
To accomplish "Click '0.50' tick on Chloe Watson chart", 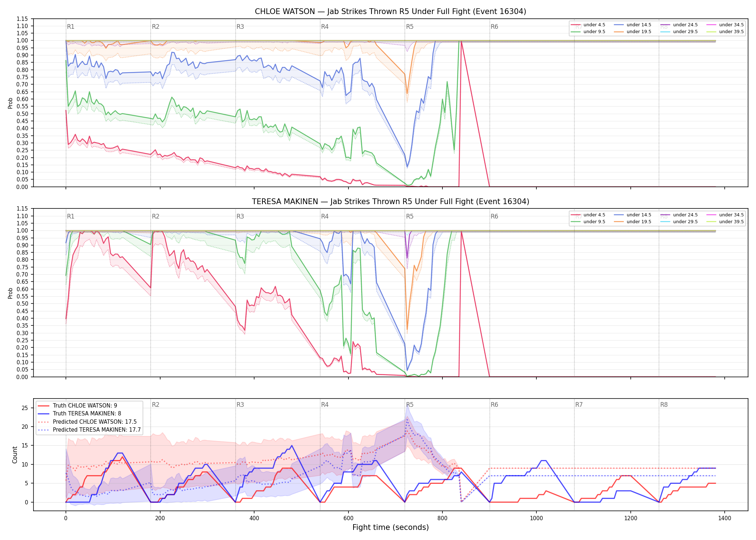I will point(22,114).
